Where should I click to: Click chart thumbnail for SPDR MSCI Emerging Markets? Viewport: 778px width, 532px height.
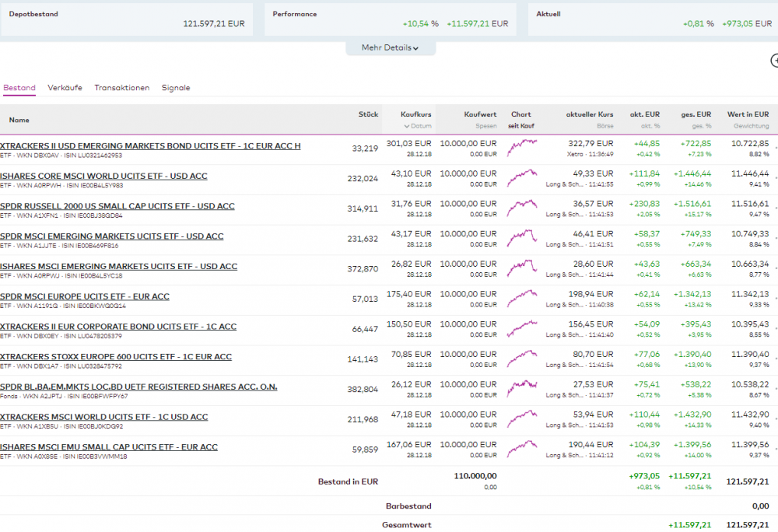521,236
